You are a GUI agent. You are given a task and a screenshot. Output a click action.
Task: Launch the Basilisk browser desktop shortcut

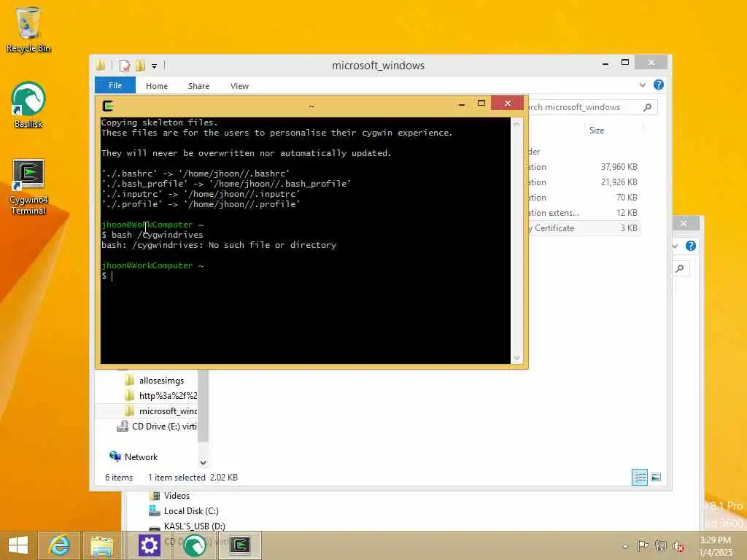pyautogui.click(x=28, y=105)
